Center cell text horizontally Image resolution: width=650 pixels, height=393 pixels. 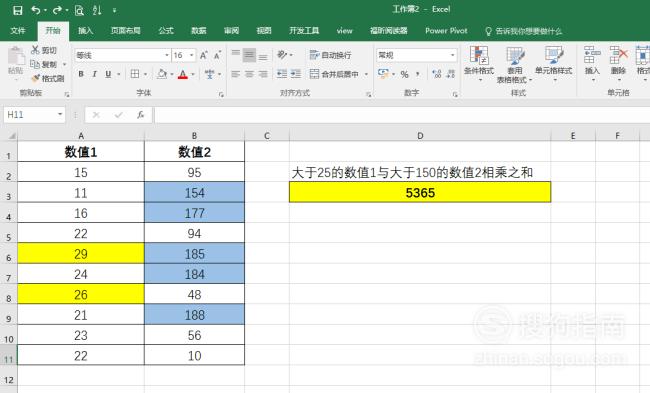249,74
